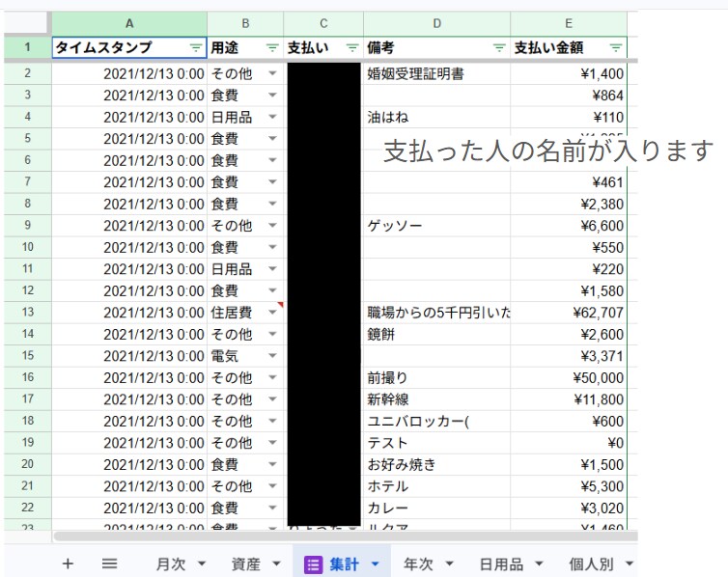Open 集計 tab menu arrow
This screenshot has height=577, width=728.
376,564
